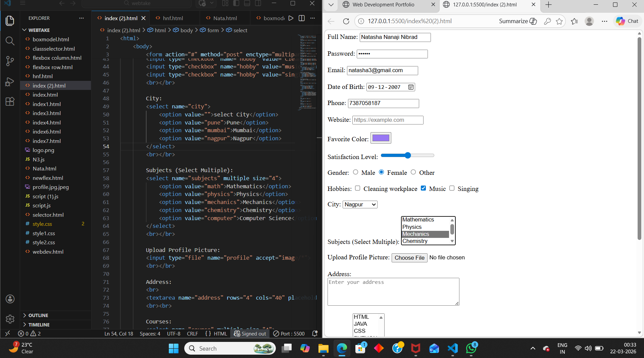Select the Male gender radio button

tap(356, 172)
